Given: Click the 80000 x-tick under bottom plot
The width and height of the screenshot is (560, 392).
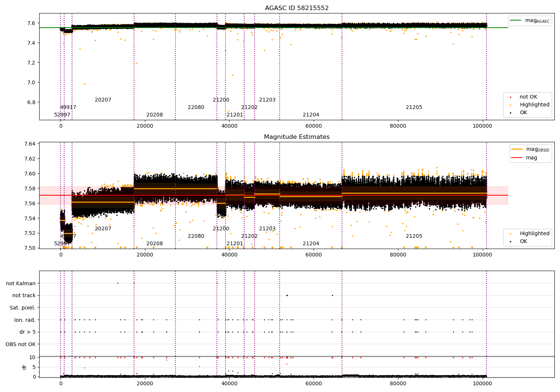Looking at the screenshot, I should coord(398,384).
